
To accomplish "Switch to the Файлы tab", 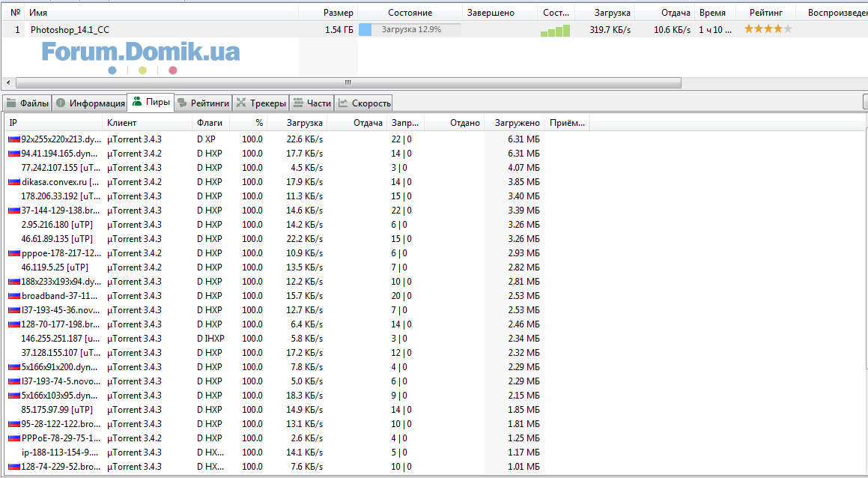I will point(28,103).
